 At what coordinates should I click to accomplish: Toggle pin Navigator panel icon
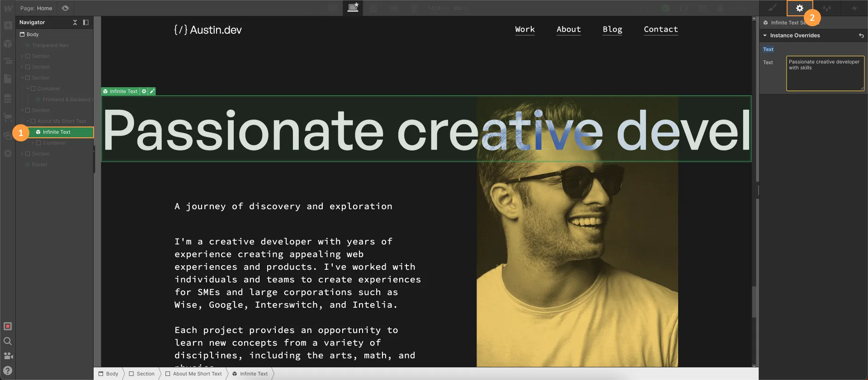tap(86, 22)
